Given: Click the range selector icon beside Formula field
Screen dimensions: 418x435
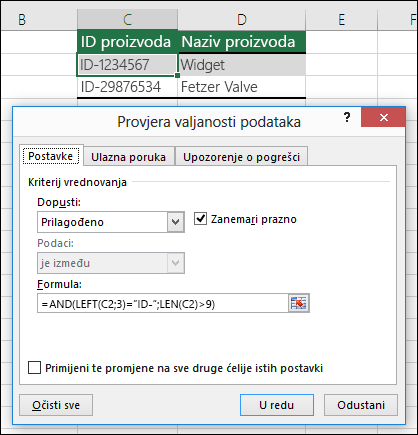Looking at the screenshot, I should (x=299, y=303).
